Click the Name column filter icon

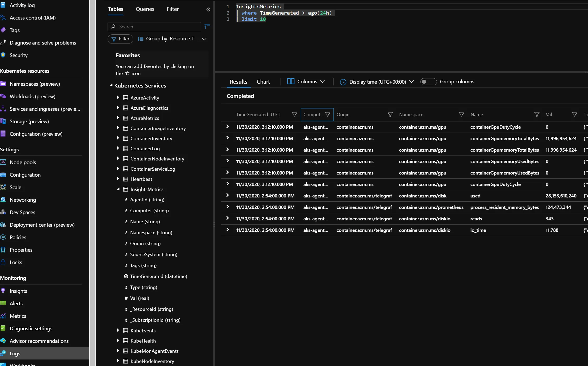tap(537, 115)
